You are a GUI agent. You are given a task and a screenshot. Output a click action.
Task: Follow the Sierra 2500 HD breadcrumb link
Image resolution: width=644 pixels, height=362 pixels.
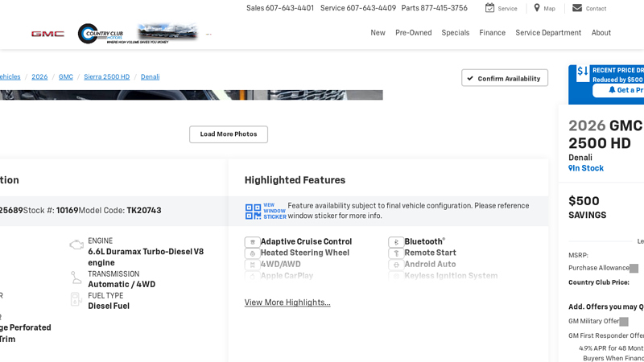click(x=106, y=77)
